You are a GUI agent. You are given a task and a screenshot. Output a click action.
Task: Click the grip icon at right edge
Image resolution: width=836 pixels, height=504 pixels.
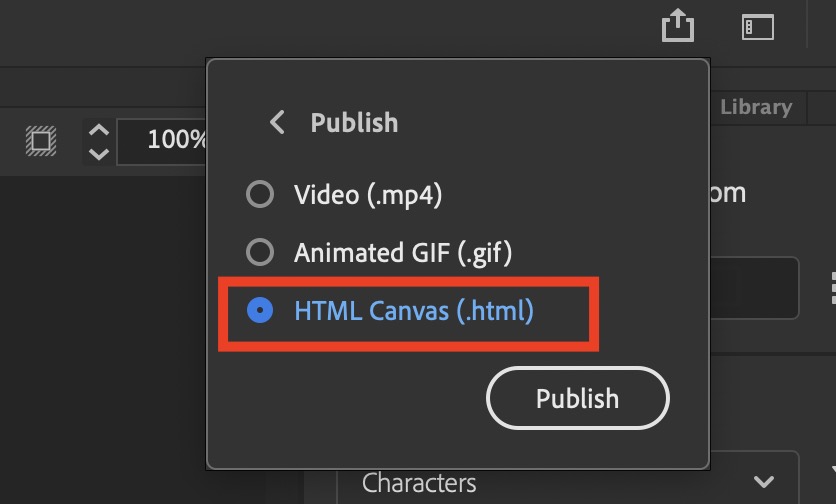click(833, 287)
